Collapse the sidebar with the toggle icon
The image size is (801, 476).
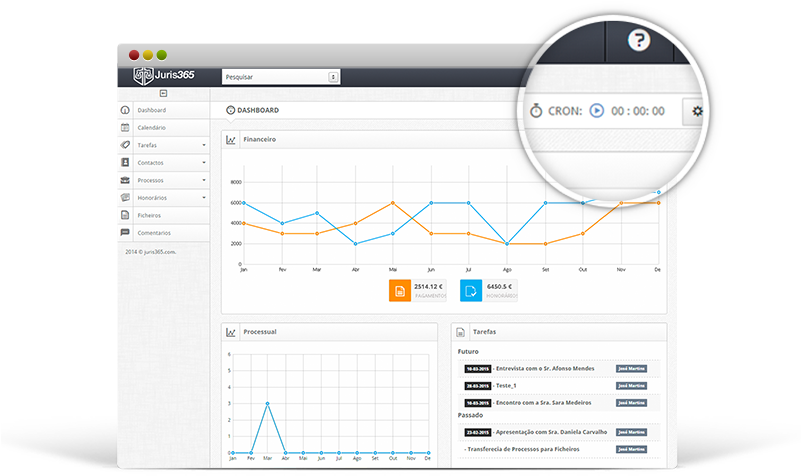163,93
